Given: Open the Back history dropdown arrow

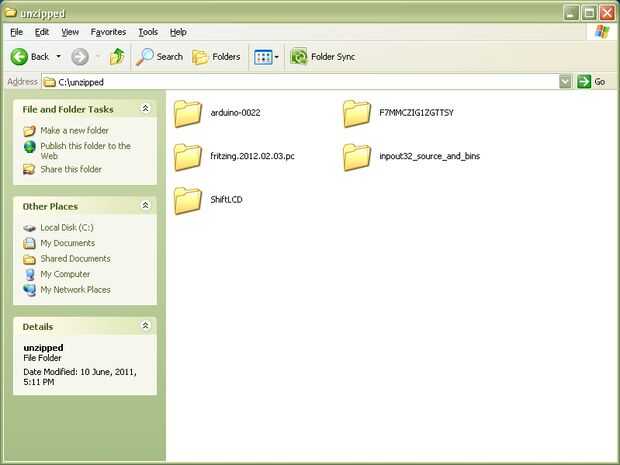Looking at the screenshot, I should (x=59, y=57).
